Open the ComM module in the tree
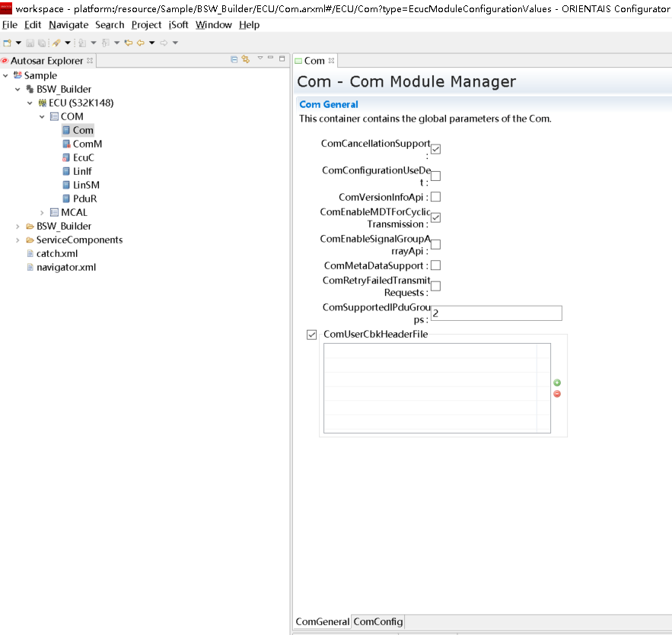The image size is (672, 635). (87, 144)
